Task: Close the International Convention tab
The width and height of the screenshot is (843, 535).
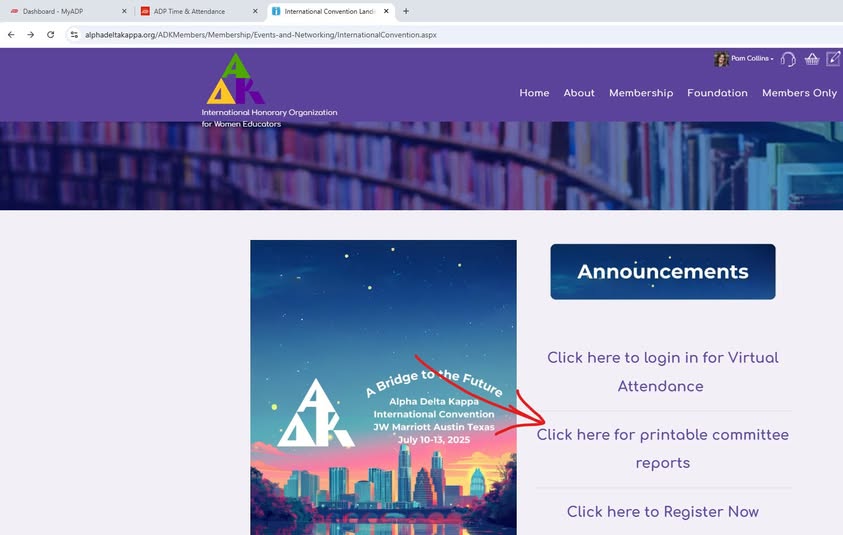Action: [x=386, y=11]
